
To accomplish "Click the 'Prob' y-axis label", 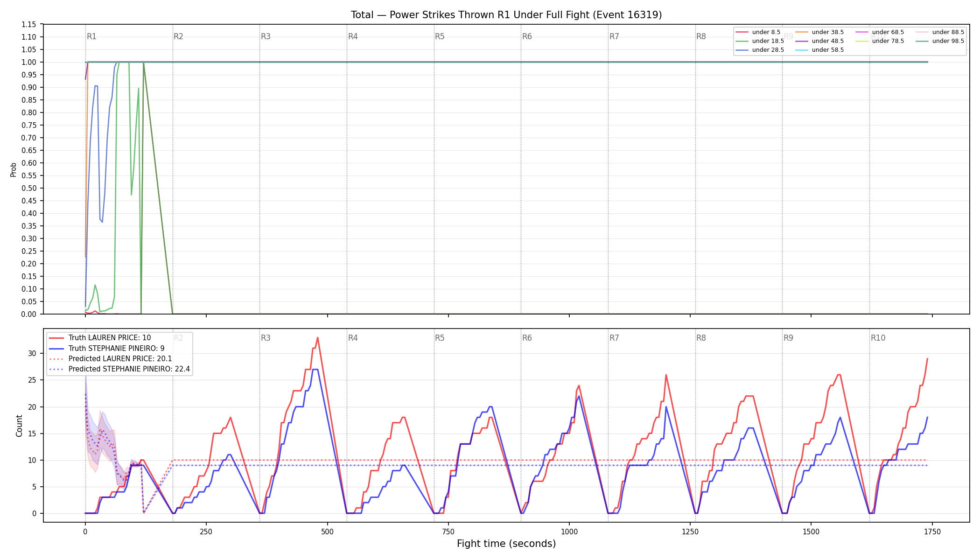I will pos(14,169).
